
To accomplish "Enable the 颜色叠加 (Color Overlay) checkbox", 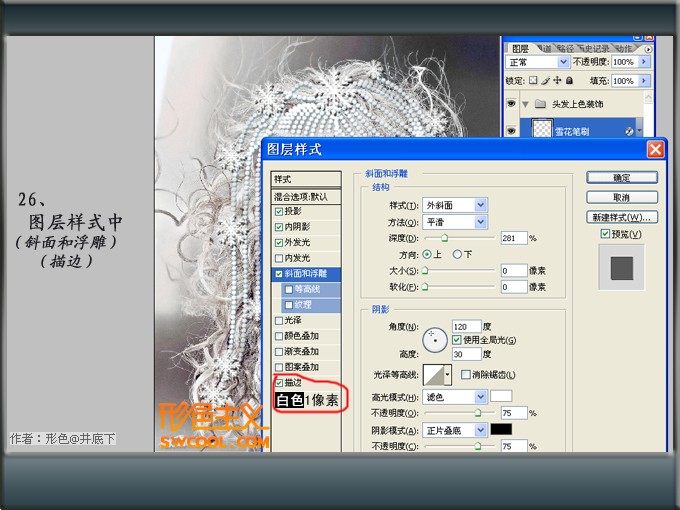I will [x=279, y=336].
